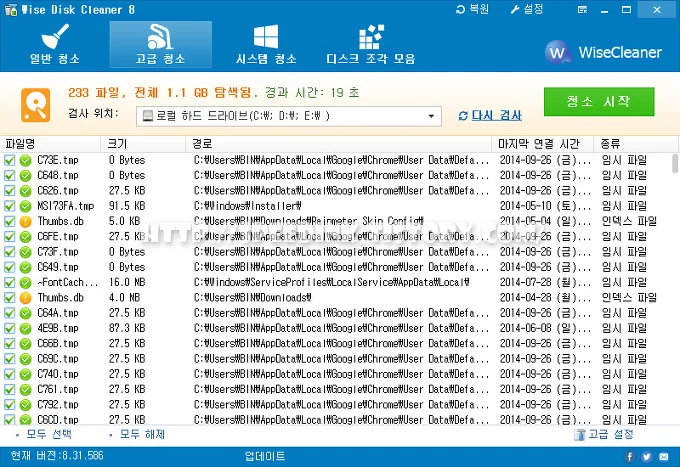Click green safe icon beside MSI73FA.tmp
Screen dimensions: 680x467
pos(26,206)
